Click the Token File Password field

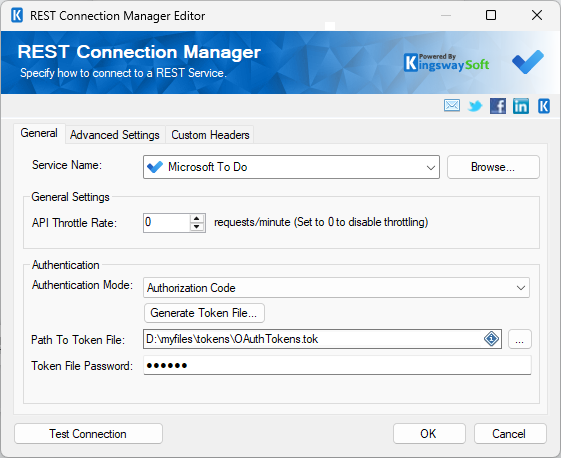[x=337, y=365]
